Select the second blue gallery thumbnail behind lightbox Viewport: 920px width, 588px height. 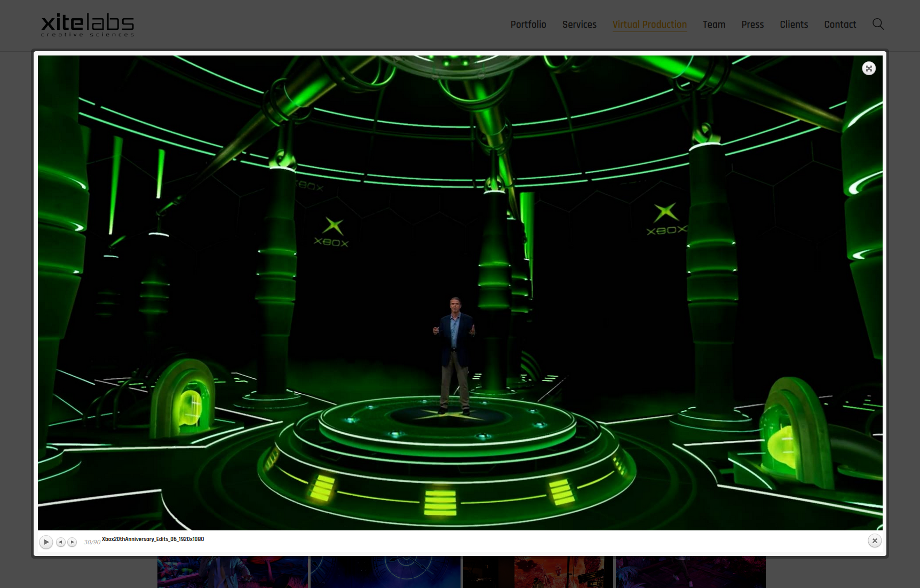click(x=385, y=572)
